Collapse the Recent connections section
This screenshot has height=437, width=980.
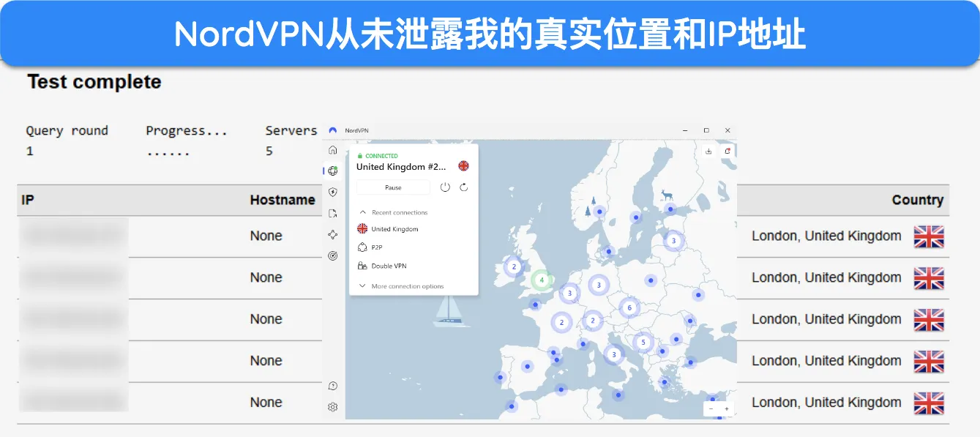tap(392, 212)
